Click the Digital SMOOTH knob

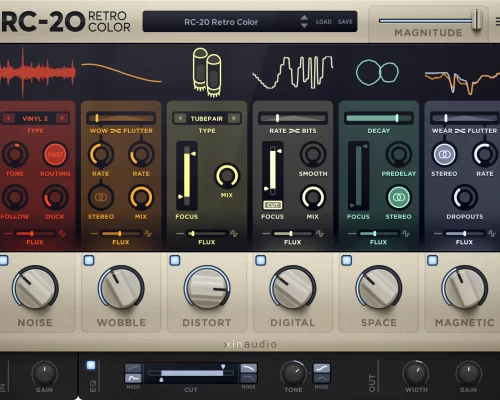313,154
